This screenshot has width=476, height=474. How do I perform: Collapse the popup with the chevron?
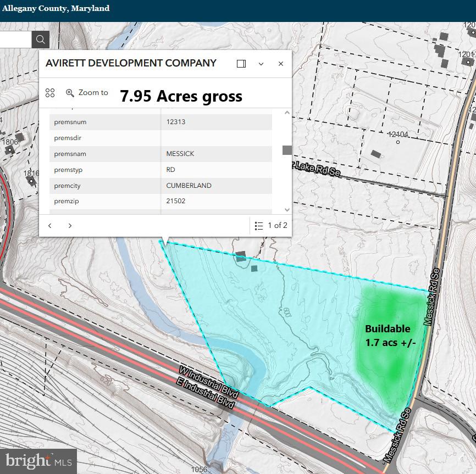click(261, 64)
